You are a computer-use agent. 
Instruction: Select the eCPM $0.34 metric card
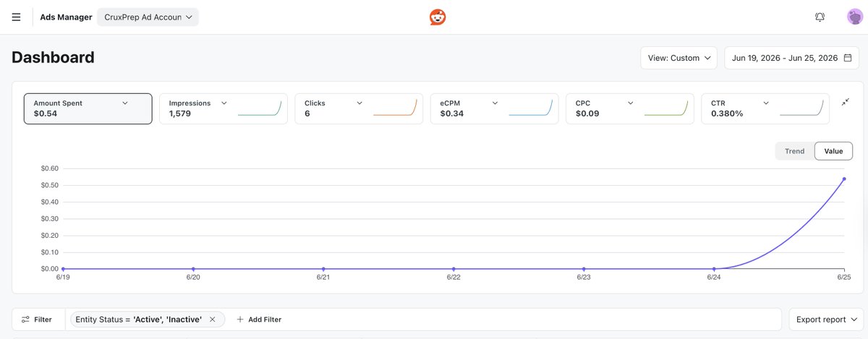click(x=494, y=108)
